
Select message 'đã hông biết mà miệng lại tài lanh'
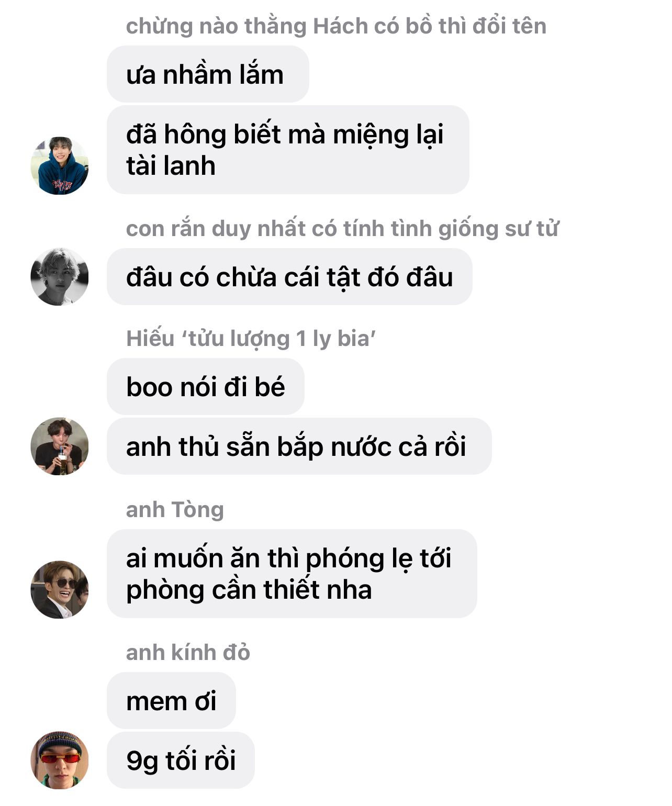pyautogui.click(x=288, y=150)
